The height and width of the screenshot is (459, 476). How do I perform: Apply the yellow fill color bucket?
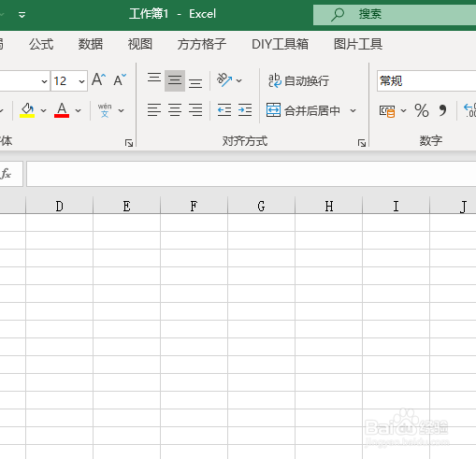[27, 110]
